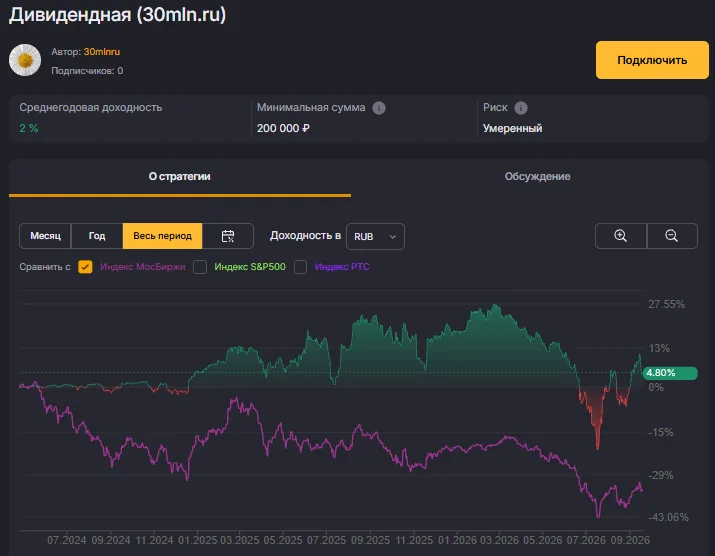Select the Год period
The width and height of the screenshot is (715, 556).
[97, 236]
